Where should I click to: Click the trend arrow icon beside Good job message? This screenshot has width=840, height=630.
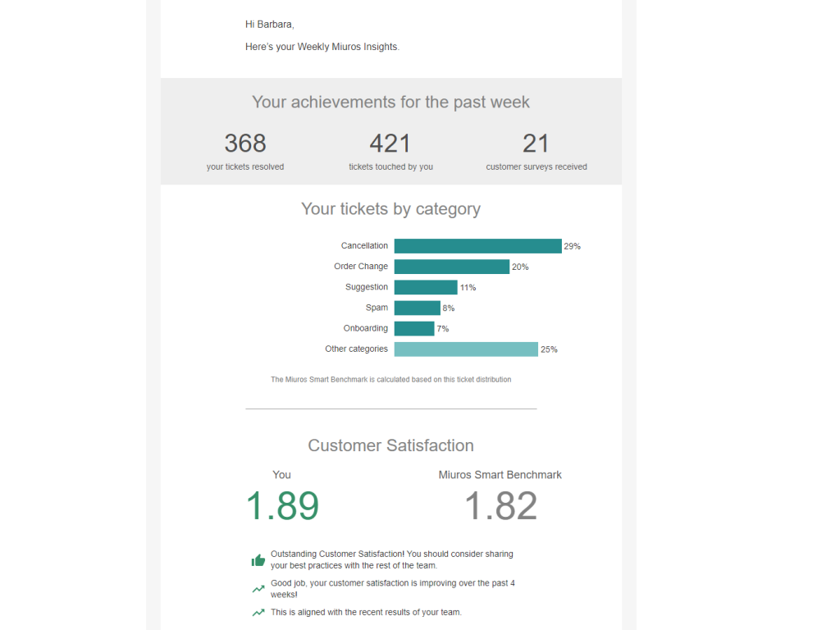click(258, 589)
